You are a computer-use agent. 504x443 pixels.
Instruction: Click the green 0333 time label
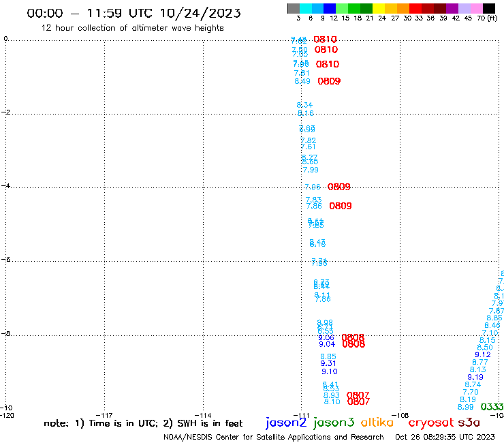(x=492, y=407)
